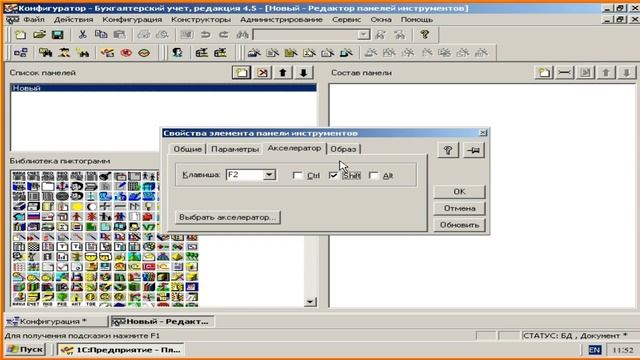Select the Акселератор tab
Viewport: 640px width, 360px height.
pos(294,148)
